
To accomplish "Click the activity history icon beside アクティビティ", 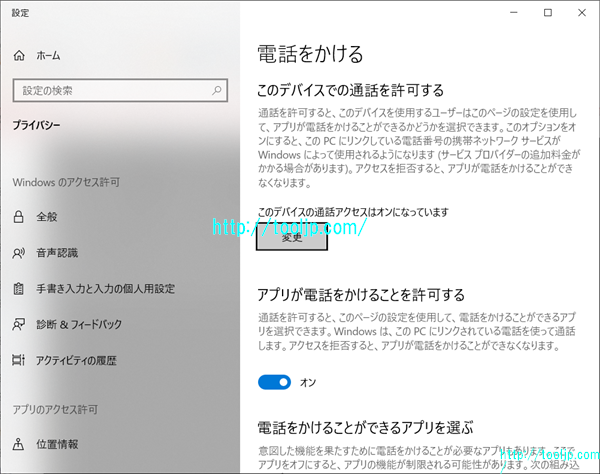I will coord(18,360).
